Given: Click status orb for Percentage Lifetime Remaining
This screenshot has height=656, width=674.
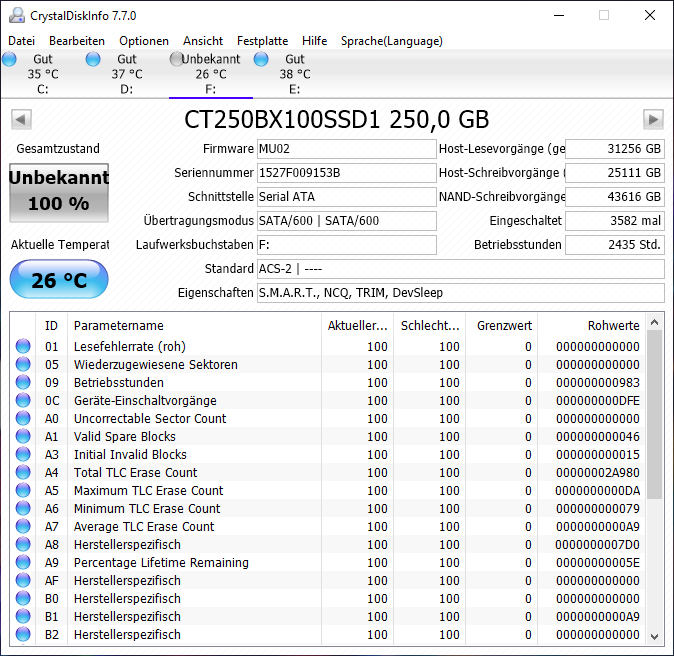Looking at the screenshot, I should click(x=23, y=563).
